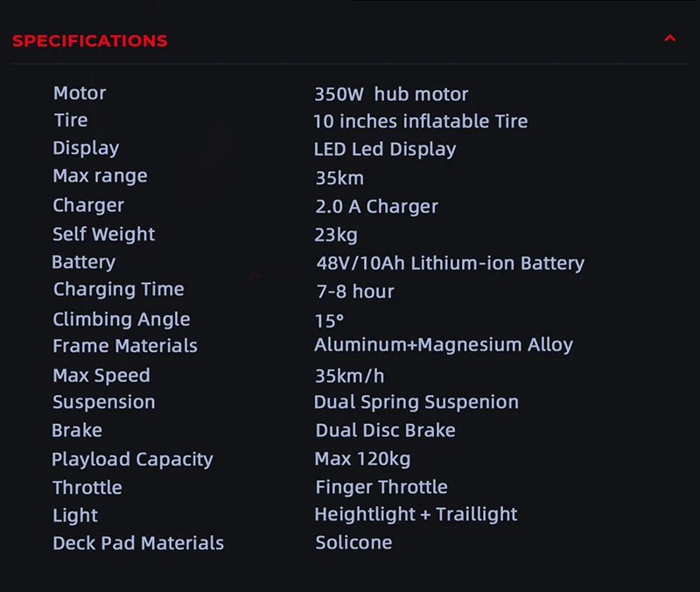Collapse the Specifications section chevron
This screenshot has width=700, height=592.
pos(670,39)
